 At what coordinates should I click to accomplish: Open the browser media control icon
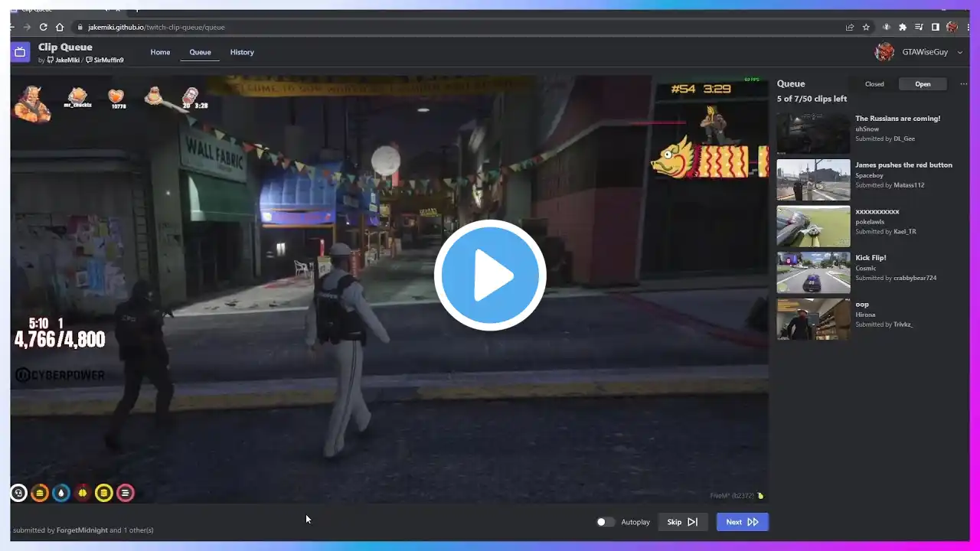919,27
